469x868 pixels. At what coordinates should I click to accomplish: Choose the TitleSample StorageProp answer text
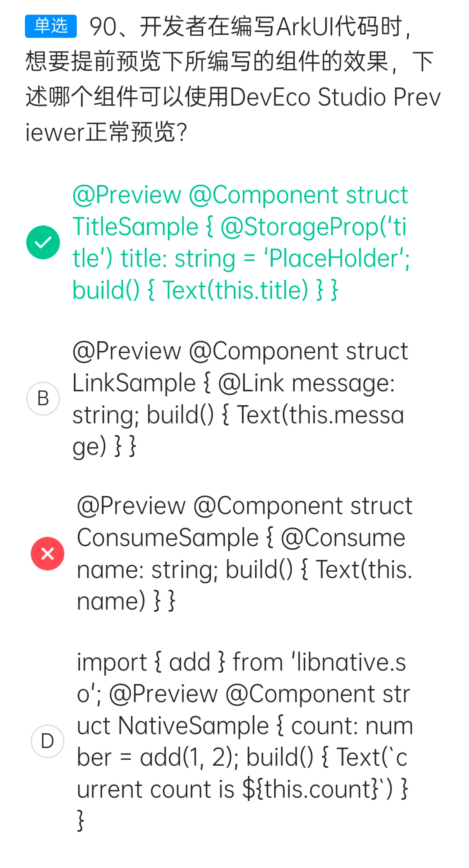[241, 242]
